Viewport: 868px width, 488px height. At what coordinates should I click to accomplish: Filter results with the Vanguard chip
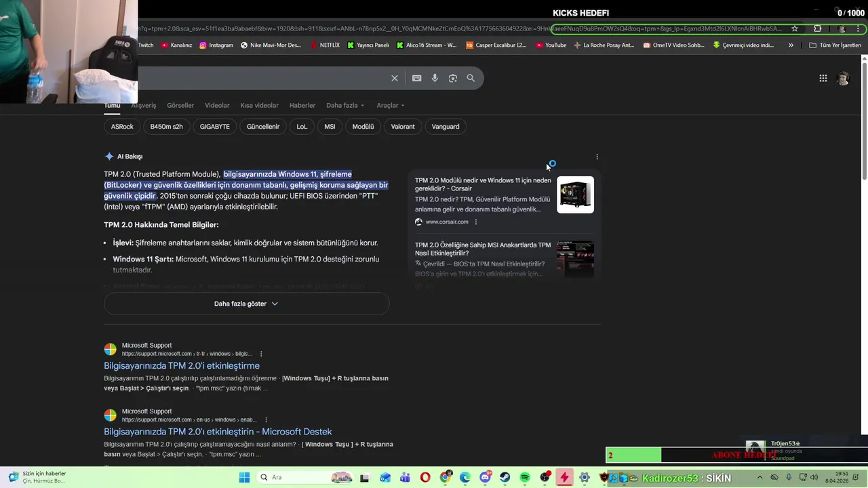[446, 127]
